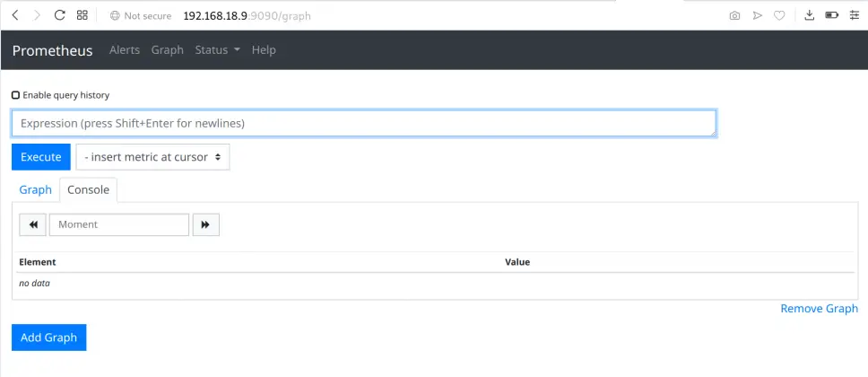
Task: Click the forward time button beside Moment
Action: coord(205,224)
